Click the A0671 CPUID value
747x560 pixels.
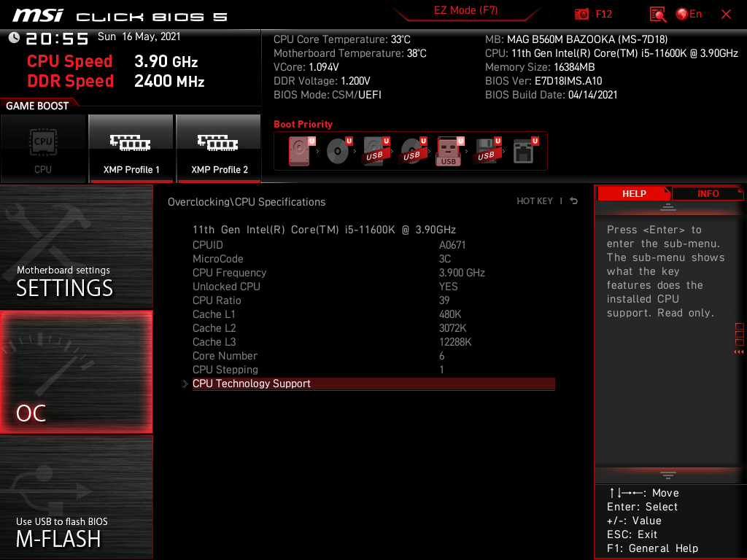(x=452, y=245)
